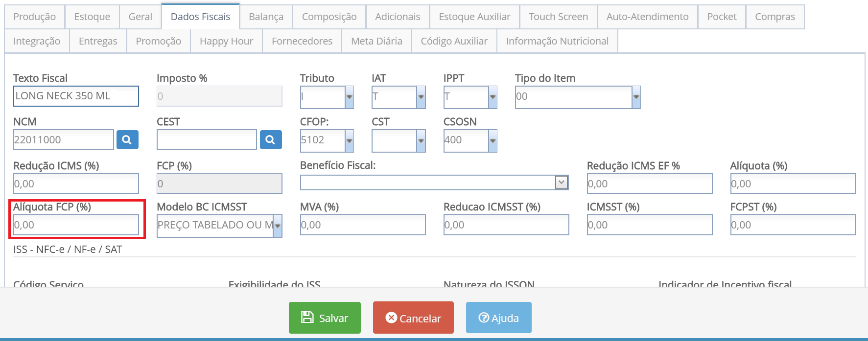Viewport: 868px width, 341px height.
Task: Open the Estoque tab
Action: click(x=92, y=17)
